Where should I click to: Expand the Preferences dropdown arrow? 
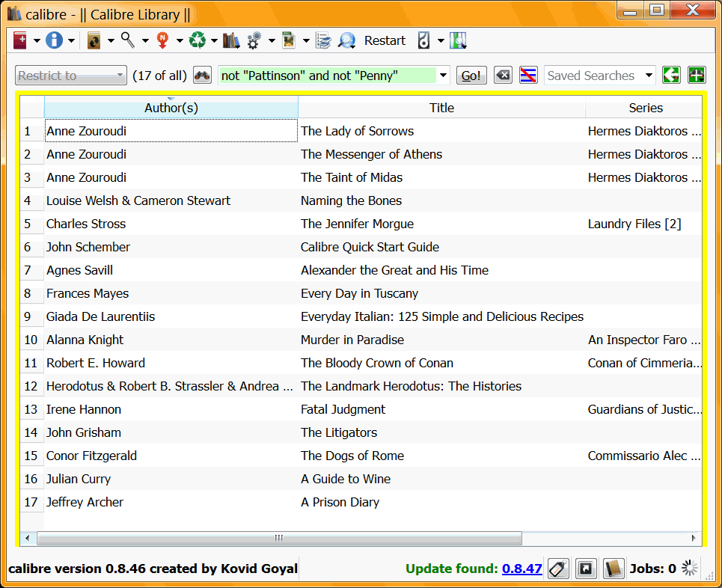272,40
